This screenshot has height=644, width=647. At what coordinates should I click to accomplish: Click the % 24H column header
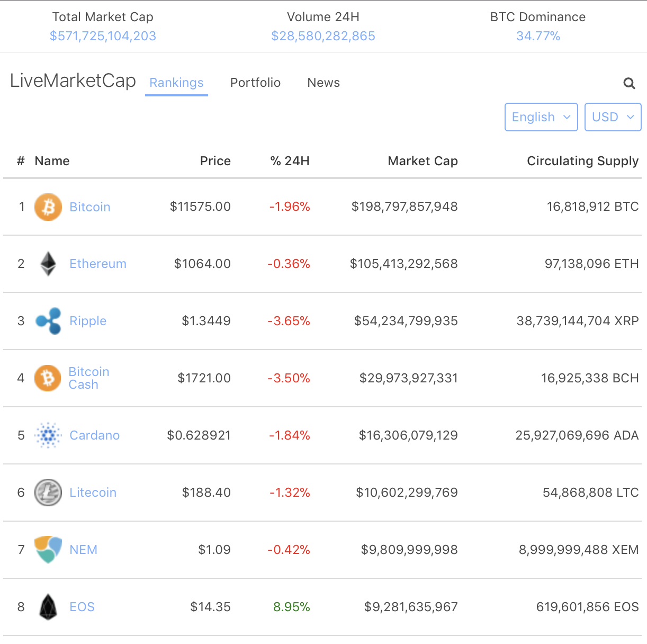coord(290,161)
